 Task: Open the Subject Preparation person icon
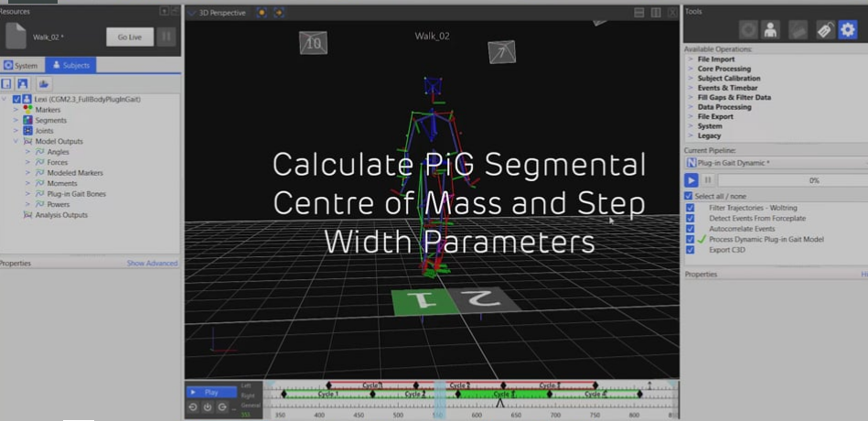[771, 30]
